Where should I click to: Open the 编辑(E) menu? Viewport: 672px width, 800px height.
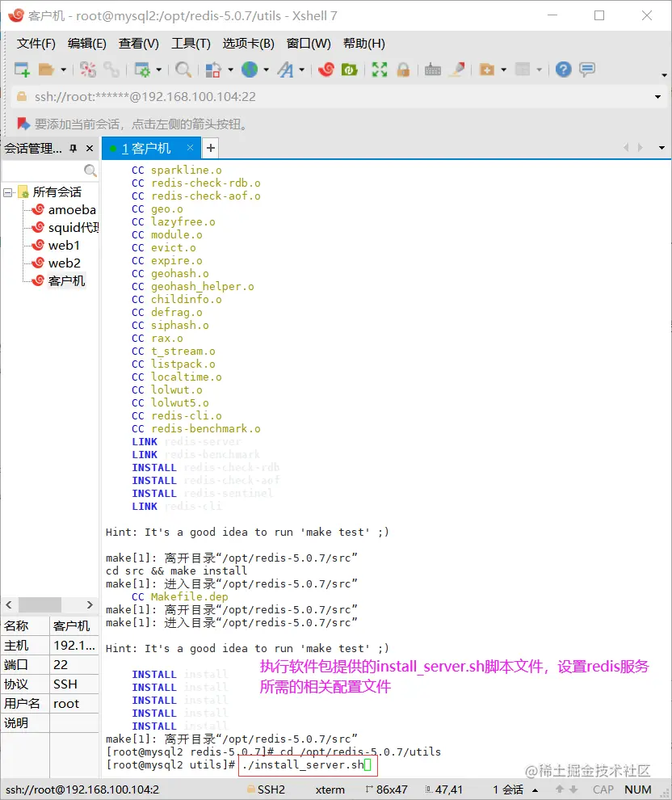click(86, 44)
